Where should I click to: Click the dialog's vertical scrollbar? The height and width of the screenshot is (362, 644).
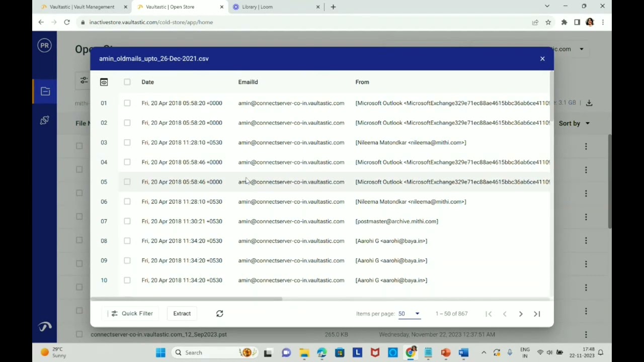point(552,96)
